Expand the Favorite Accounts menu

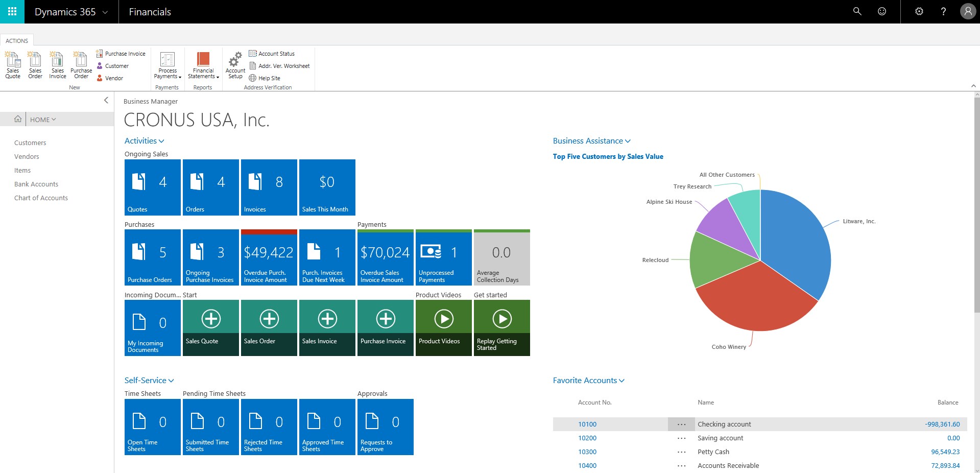click(589, 381)
